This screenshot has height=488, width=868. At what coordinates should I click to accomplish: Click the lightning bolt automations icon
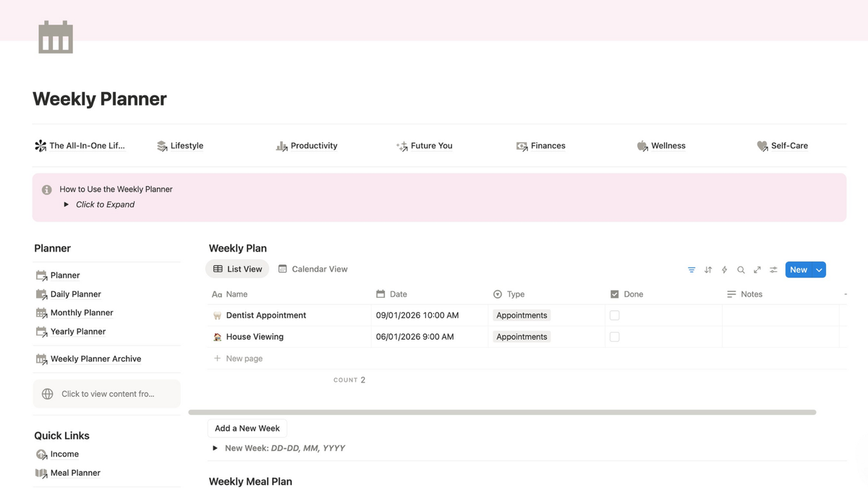[724, 270]
